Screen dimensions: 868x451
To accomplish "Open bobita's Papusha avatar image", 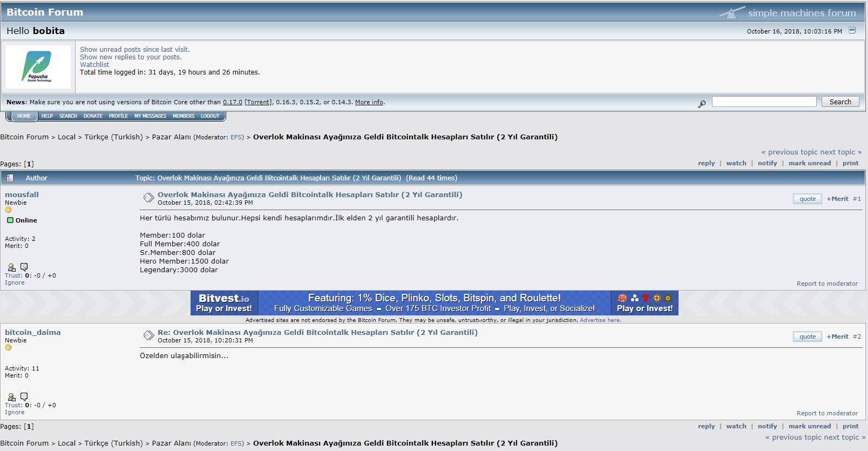I will (38, 66).
